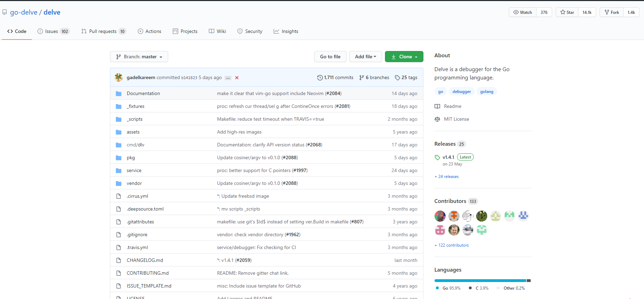Click the assets folder icon
Image resolution: width=644 pixels, height=299 pixels.
point(119,132)
